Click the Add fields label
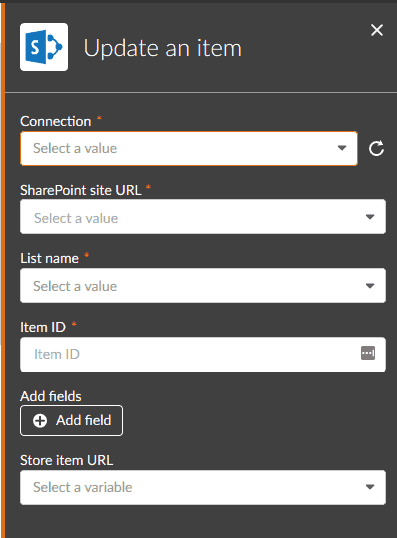Viewport: 397px width, 538px height. click(51, 396)
